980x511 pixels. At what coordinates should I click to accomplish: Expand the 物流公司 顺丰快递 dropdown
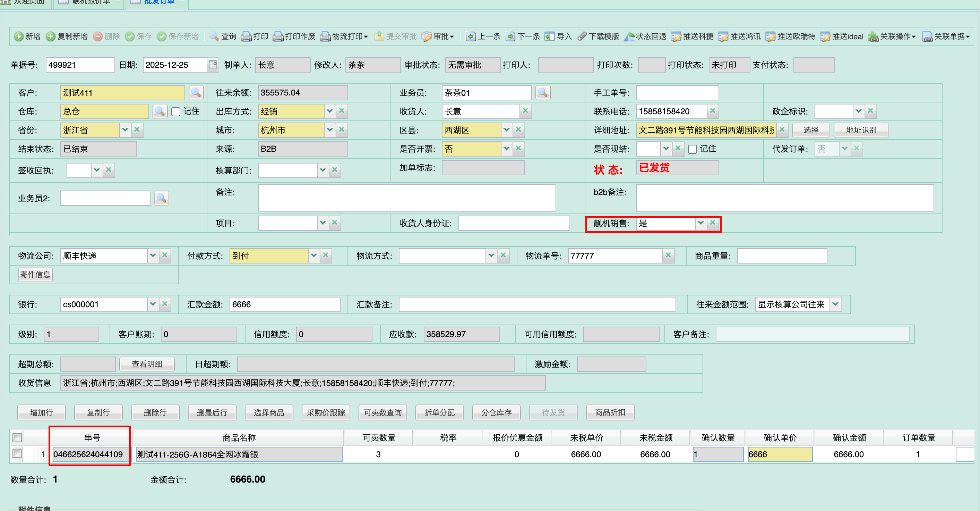[153, 255]
